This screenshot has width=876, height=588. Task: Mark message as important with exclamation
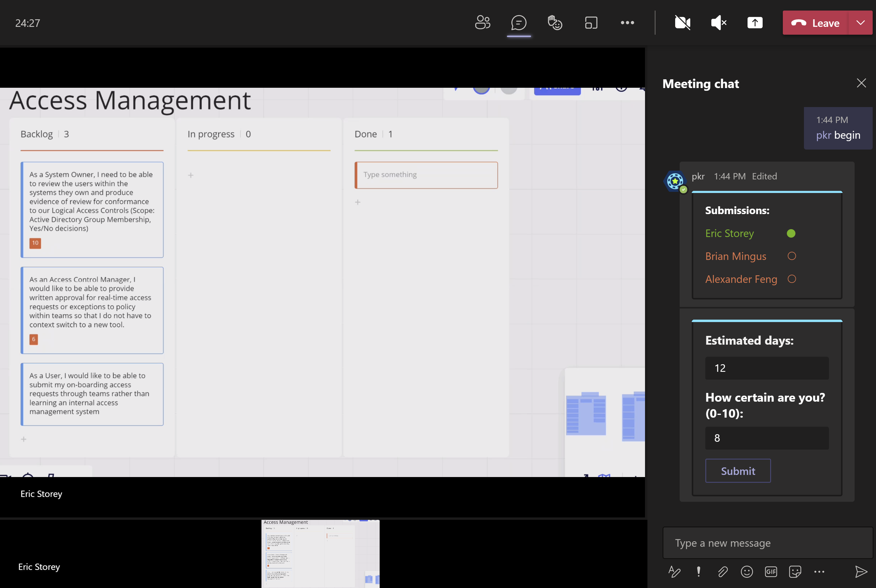pos(698,571)
